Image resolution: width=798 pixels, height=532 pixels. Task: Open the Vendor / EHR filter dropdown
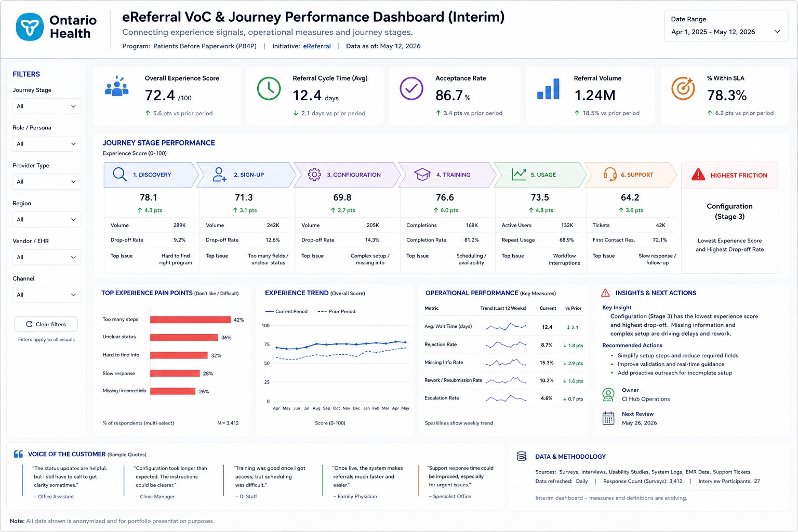tap(46, 257)
